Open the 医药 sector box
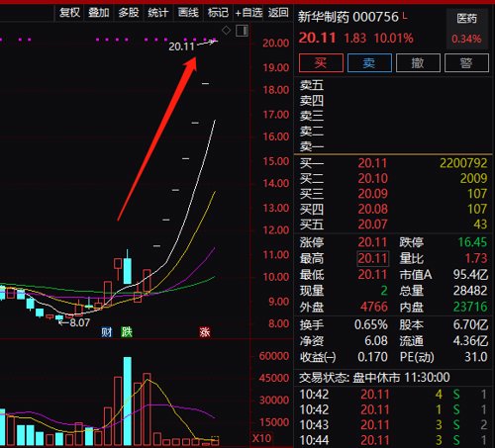Viewport: 495px width, 448px height. 467,29
